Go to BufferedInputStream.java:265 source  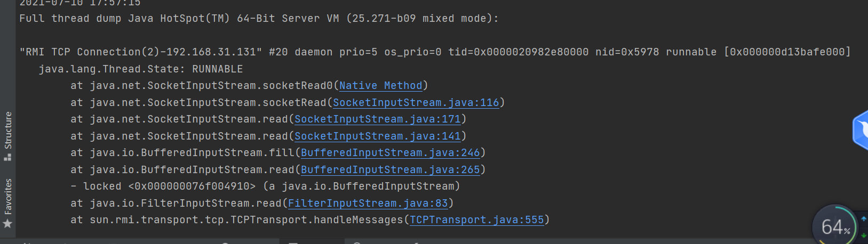pyautogui.click(x=390, y=170)
